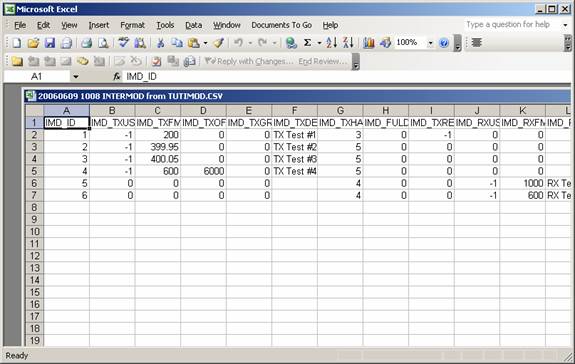
Task: Click the AutoSum sigma icon
Action: click(307, 43)
